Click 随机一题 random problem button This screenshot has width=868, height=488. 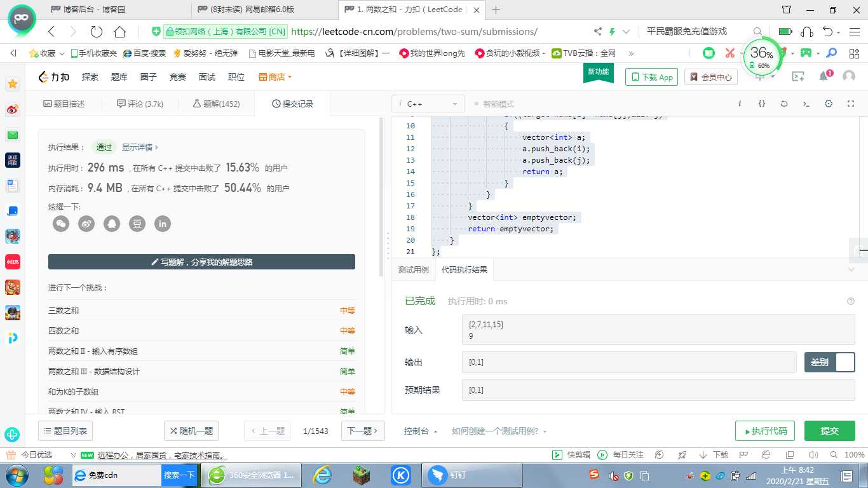[191, 431]
